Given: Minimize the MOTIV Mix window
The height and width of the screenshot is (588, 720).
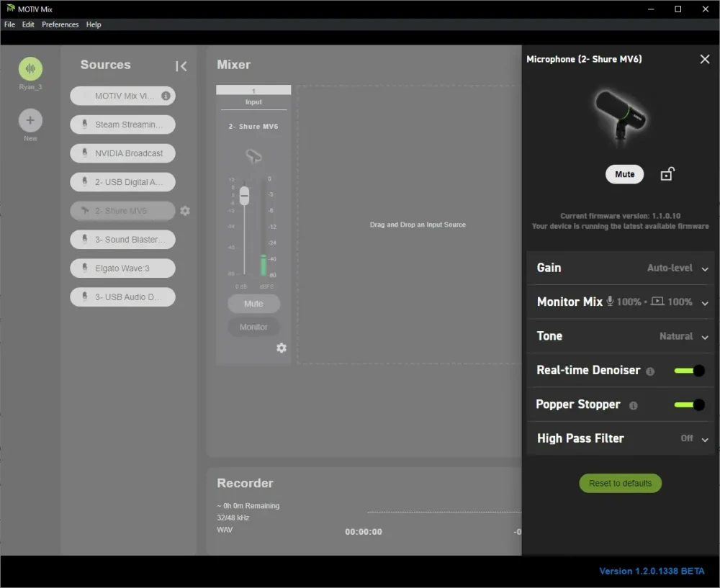Looking at the screenshot, I should pos(651,9).
